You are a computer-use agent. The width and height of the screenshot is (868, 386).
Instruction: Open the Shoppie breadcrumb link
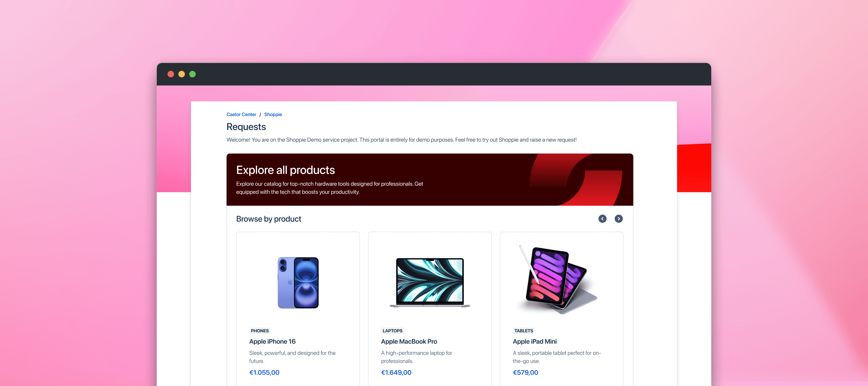coord(273,115)
